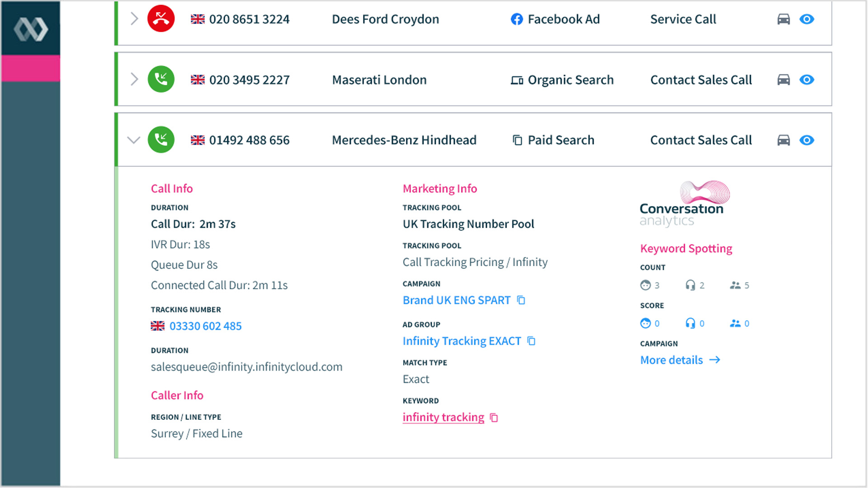Click the Call Tracking Pricing / Infinity value
Screen dimensions: 868x488
475,263
